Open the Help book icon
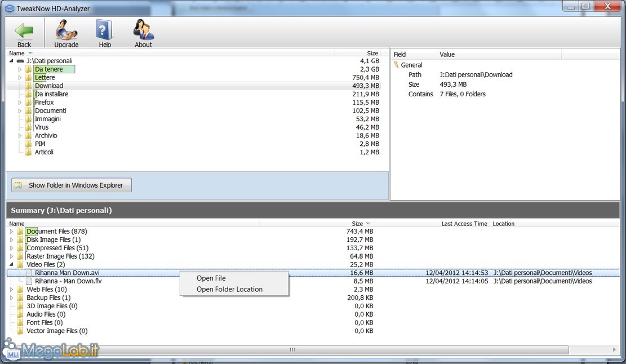Screen dimensions: 626x364 pyautogui.click(x=104, y=30)
